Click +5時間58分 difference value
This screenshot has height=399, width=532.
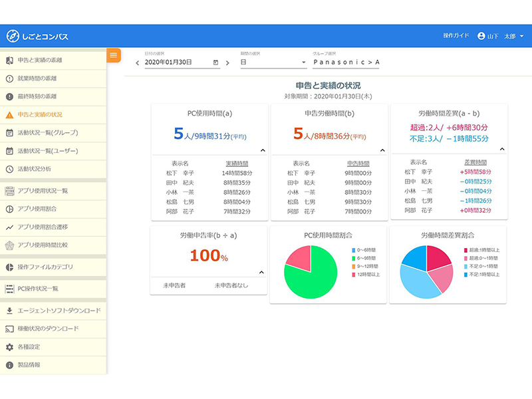click(475, 172)
